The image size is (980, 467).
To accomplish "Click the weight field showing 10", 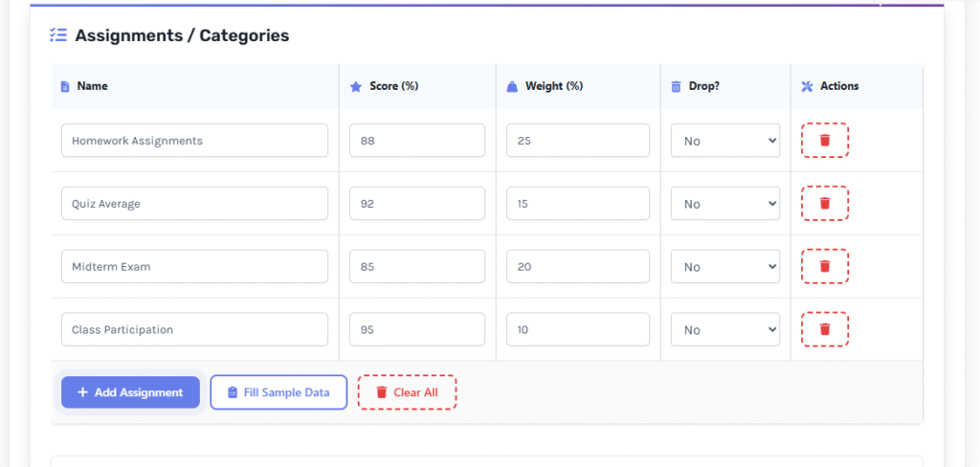I will click(577, 329).
